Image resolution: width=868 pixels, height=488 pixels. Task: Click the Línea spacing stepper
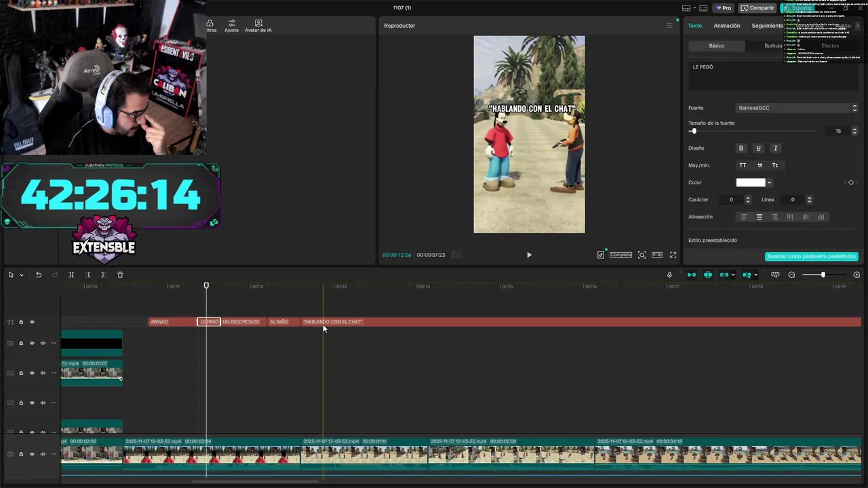point(809,200)
